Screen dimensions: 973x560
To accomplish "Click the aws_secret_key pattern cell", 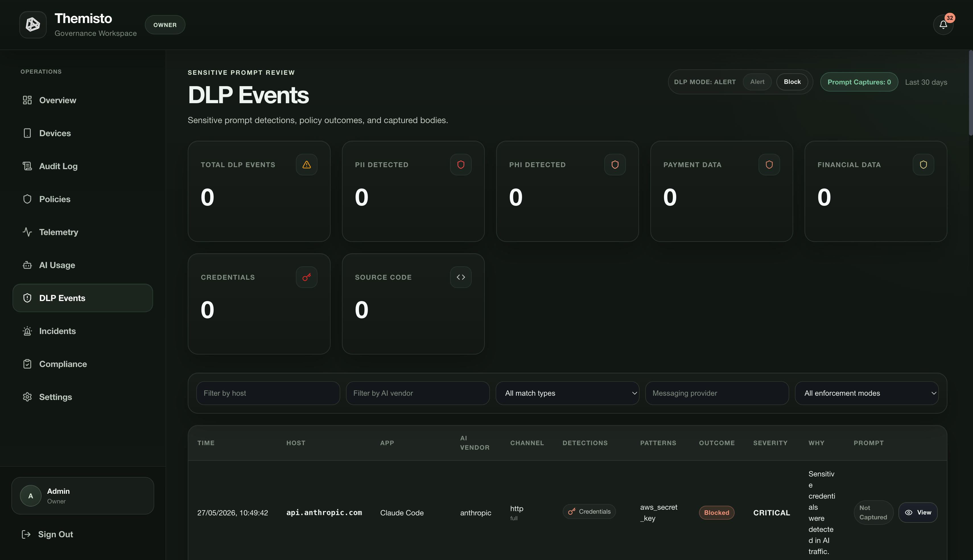I will 659,513.
